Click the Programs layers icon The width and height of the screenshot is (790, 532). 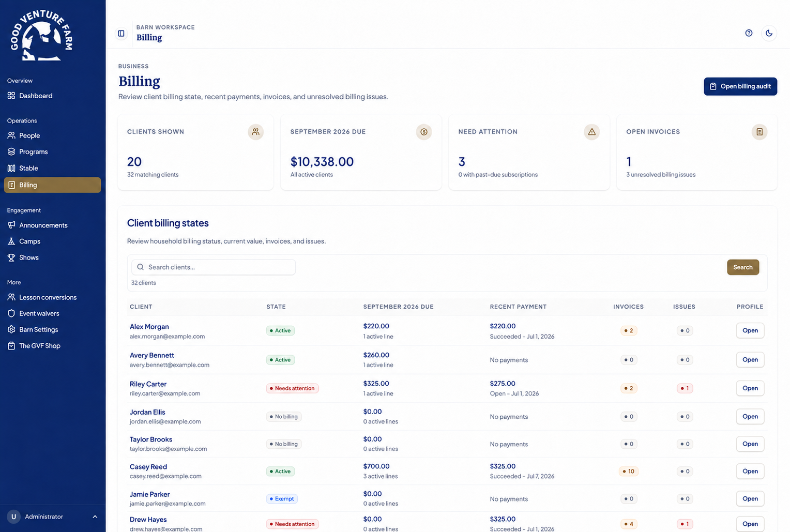click(11, 151)
